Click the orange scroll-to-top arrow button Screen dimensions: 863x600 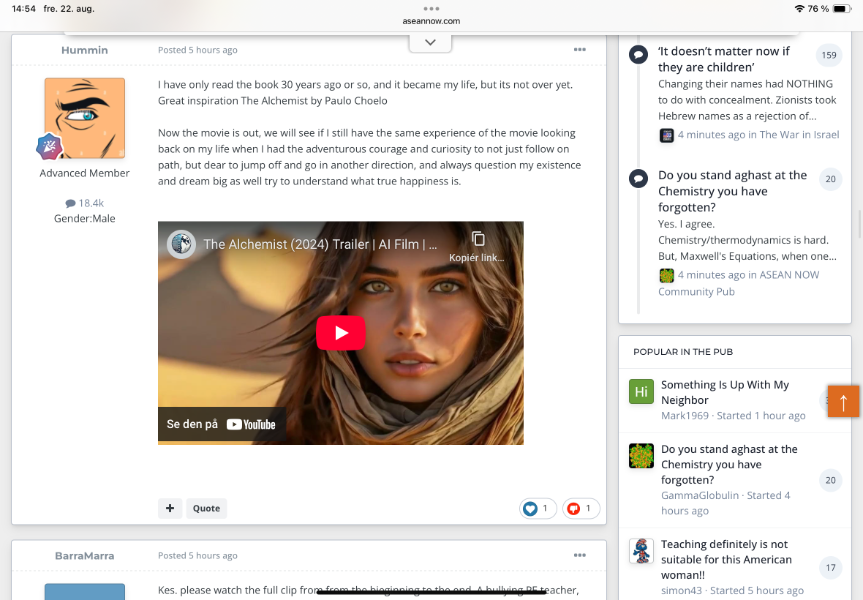pyautogui.click(x=842, y=402)
